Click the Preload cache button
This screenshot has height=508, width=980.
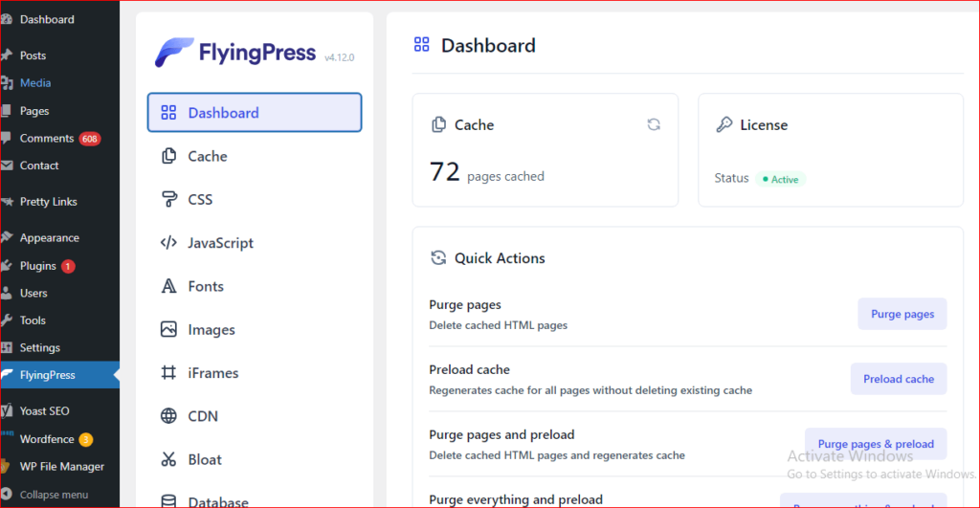coord(898,379)
